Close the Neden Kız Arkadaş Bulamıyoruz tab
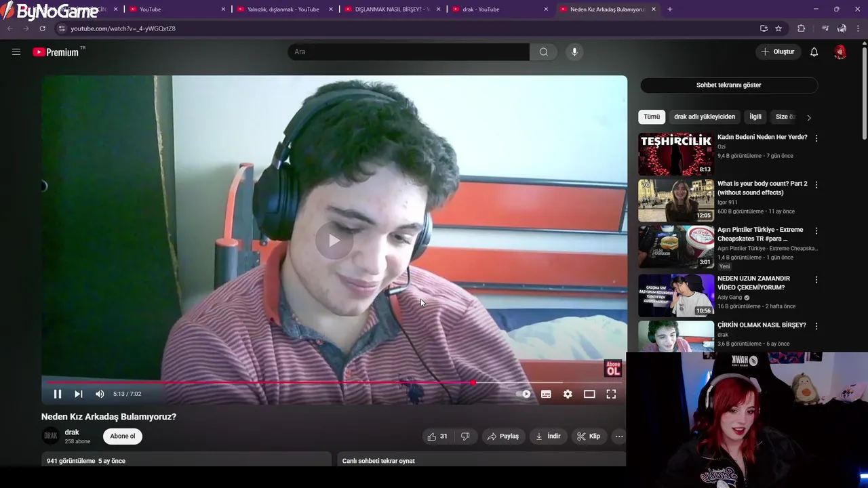868x488 pixels. click(653, 9)
